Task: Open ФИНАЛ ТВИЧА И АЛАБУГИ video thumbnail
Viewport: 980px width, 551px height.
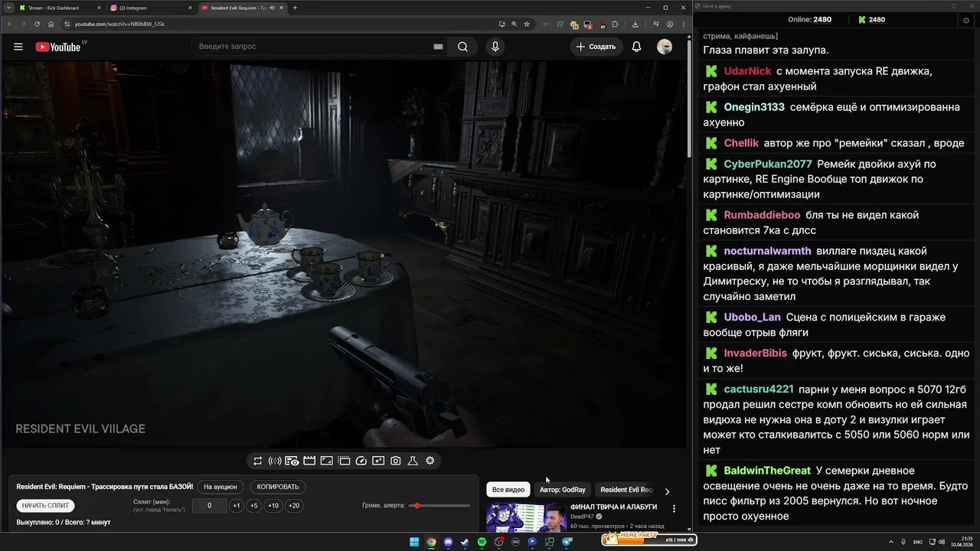Action: [x=527, y=517]
